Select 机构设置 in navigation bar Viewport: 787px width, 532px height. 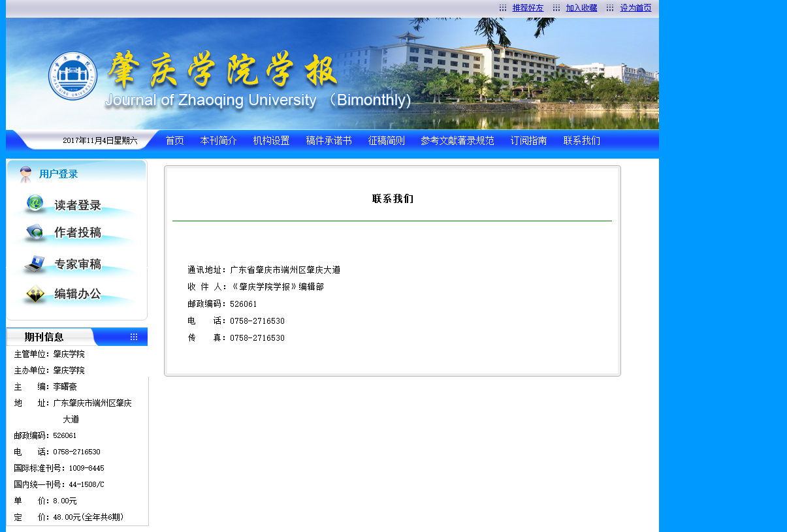coord(271,140)
